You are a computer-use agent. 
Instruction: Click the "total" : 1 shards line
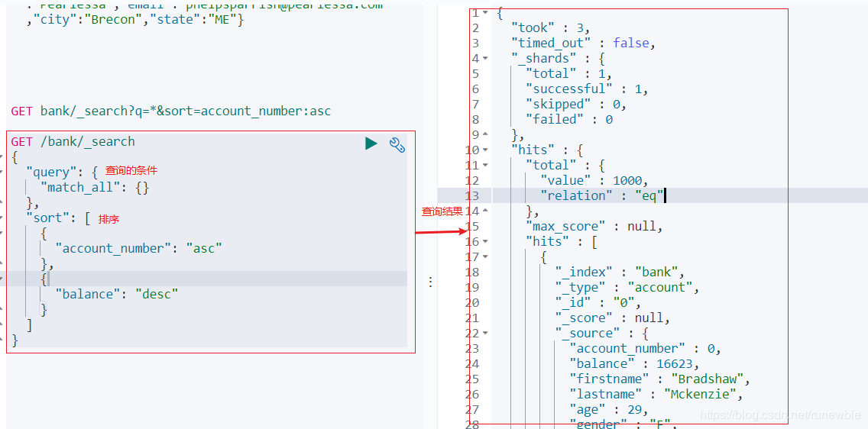tap(569, 73)
